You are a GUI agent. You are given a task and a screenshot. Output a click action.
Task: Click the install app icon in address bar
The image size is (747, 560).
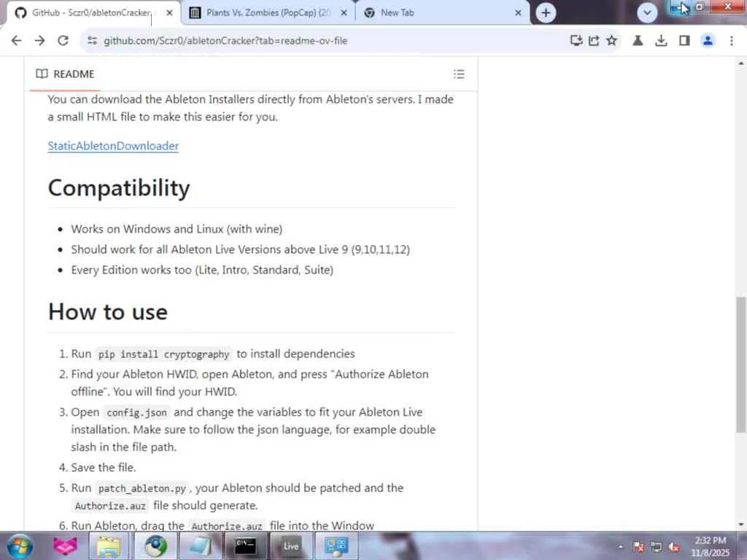pos(576,41)
